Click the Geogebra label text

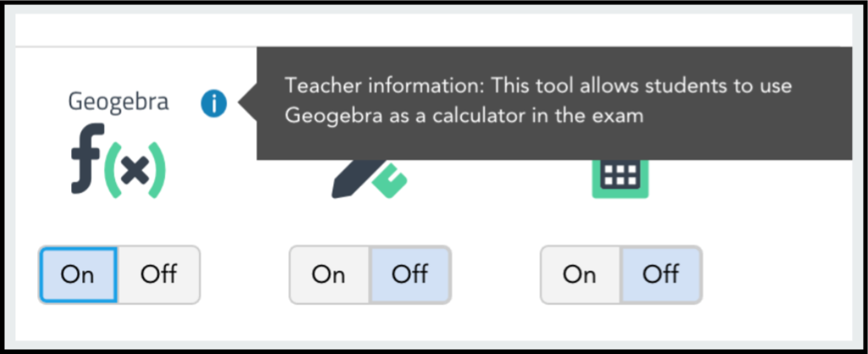(118, 102)
